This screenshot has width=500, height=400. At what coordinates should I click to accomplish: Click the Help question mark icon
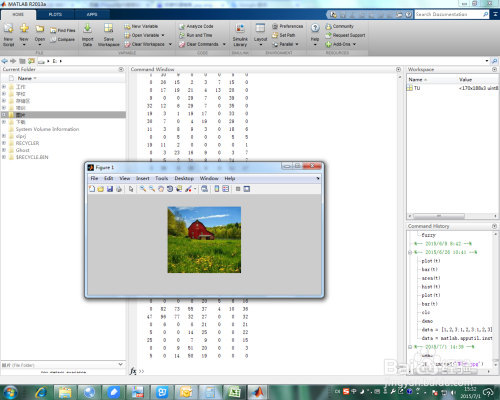(x=315, y=28)
